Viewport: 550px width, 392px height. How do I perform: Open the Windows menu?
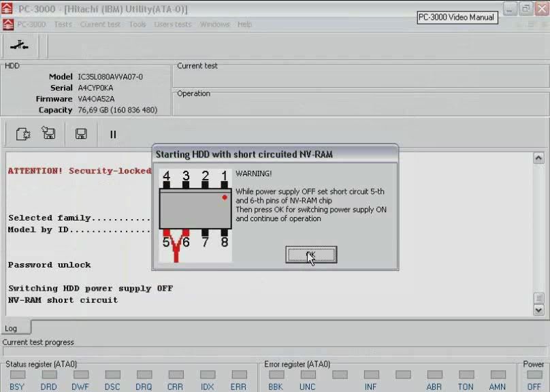pos(214,24)
